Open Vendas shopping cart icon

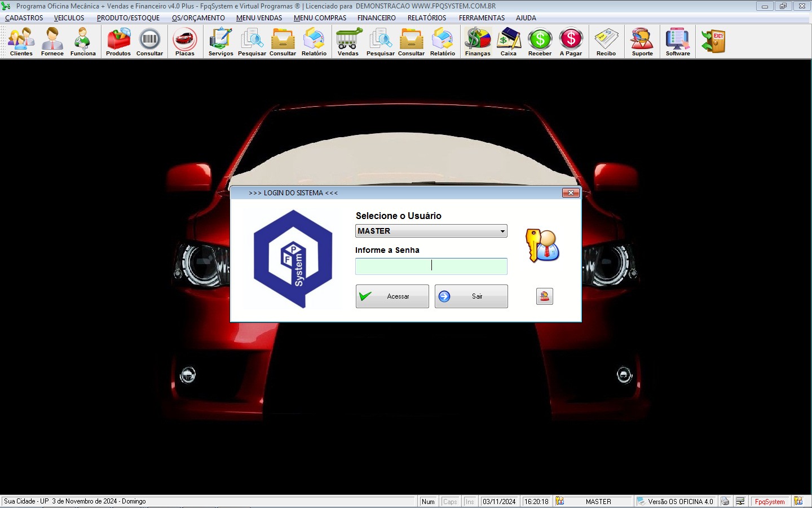pos(348,42)
